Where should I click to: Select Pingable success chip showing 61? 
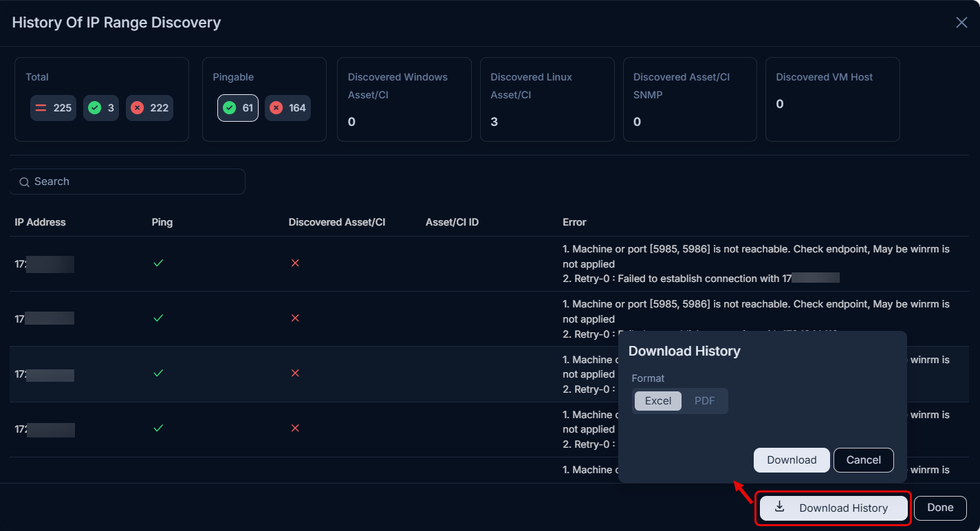click(238, 108)
